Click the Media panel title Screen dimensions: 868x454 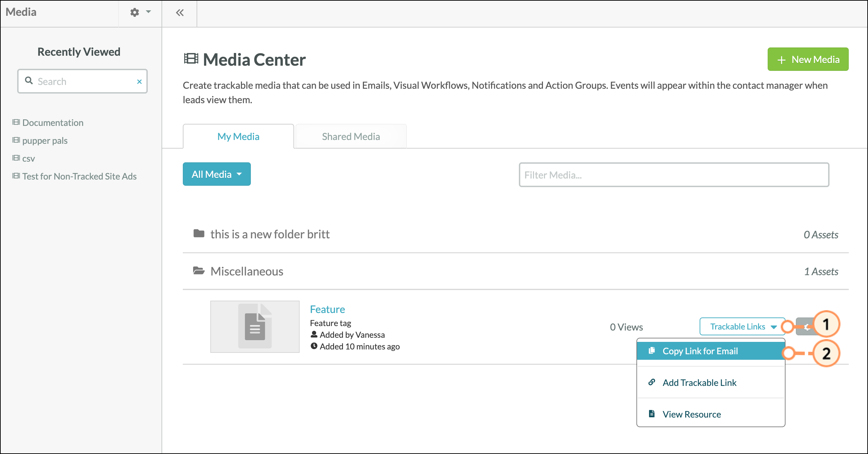(x=21, y=12)
